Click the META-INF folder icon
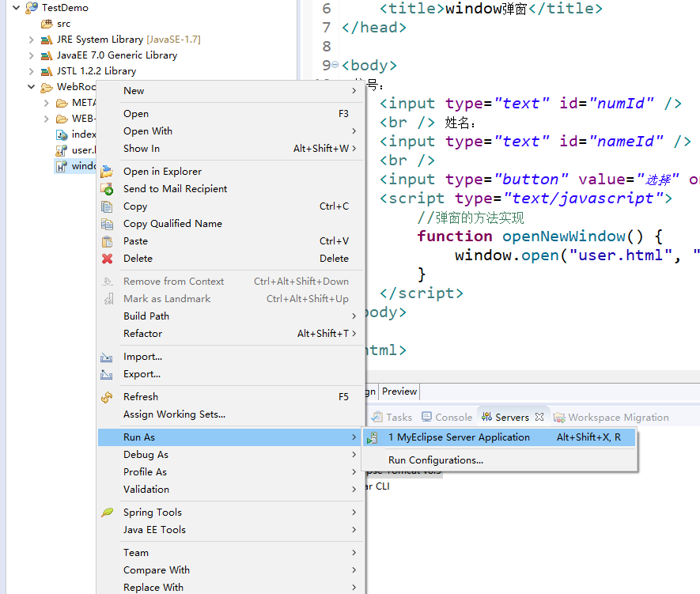Screen dimensions: 700x594 point(62,103)
